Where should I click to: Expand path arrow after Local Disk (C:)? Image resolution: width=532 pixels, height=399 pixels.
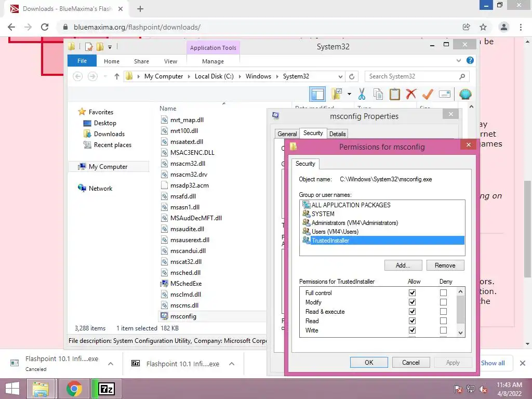click(x=240, y=76)
